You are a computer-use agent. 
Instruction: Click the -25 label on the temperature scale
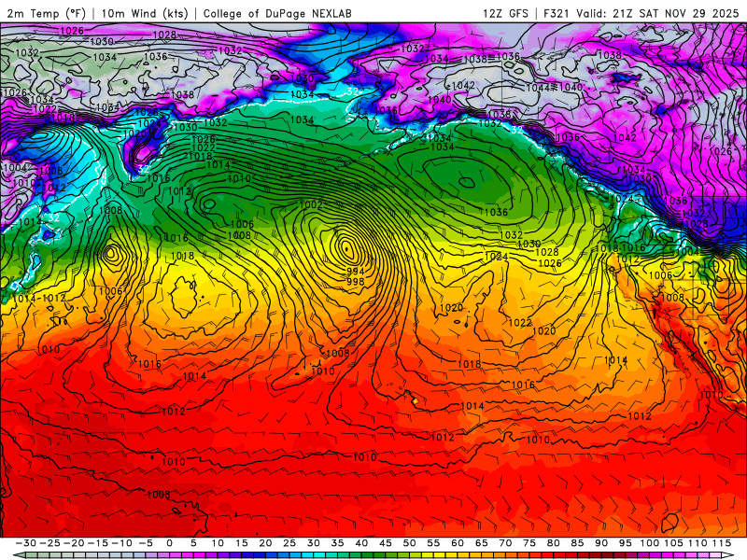[49, 543]
